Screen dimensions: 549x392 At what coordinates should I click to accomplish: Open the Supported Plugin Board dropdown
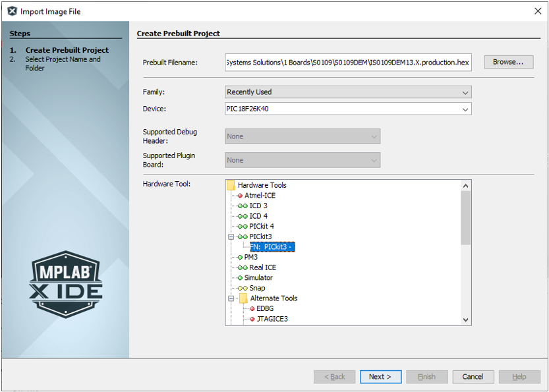tap(303, 160)
